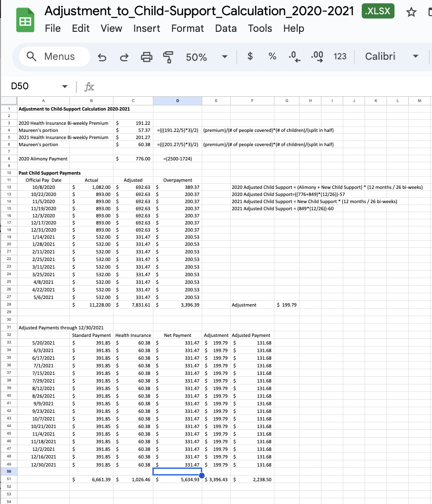Select row 28 header
The image size is (432, 504).
tap(9, 305)
